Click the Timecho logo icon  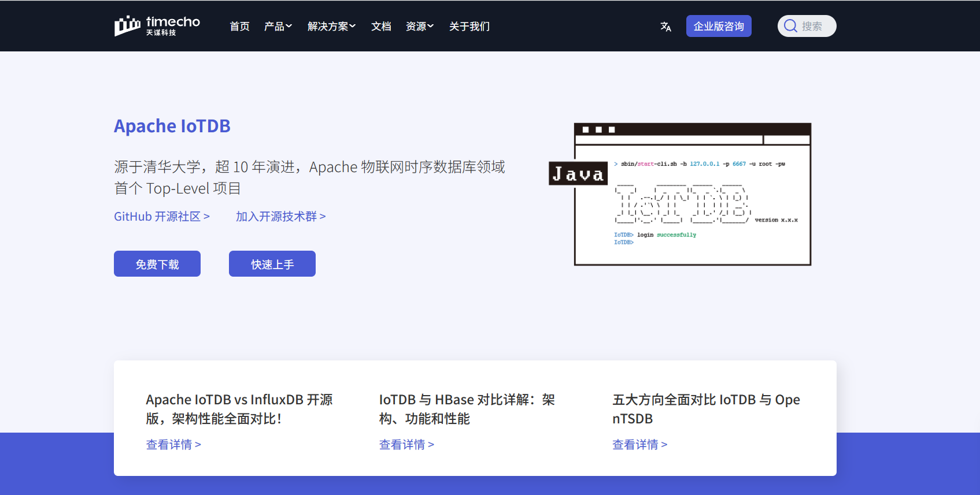point(157,26)
